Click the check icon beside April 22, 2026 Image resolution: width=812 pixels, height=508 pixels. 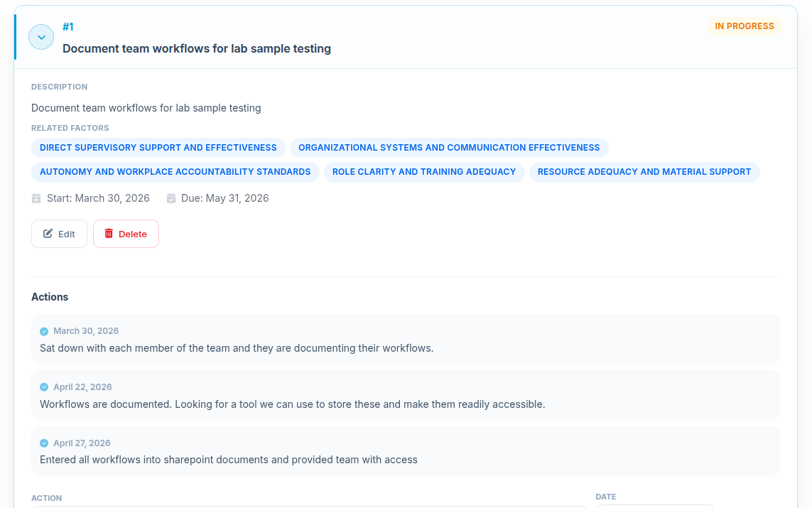click(44, 387)
